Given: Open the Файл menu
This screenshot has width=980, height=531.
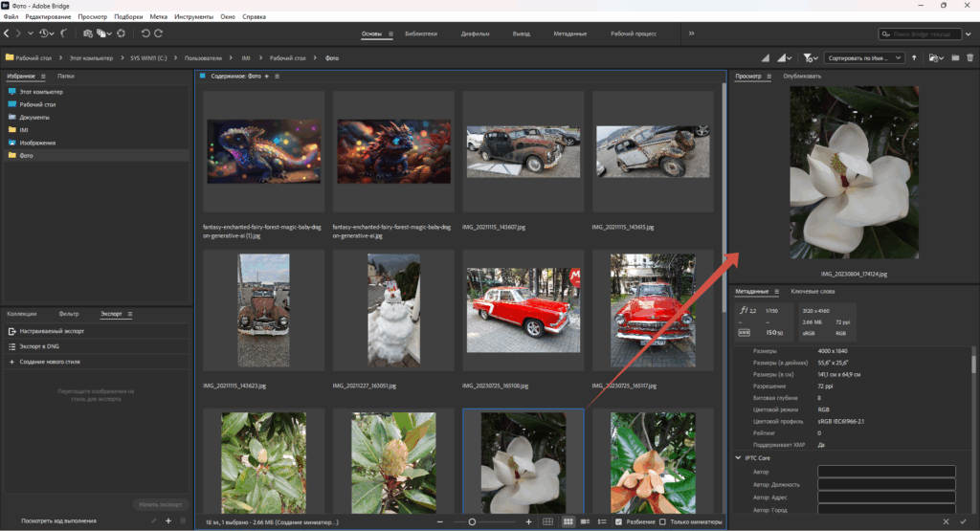Looking at the screenshot, I should [x=11, y=17].
